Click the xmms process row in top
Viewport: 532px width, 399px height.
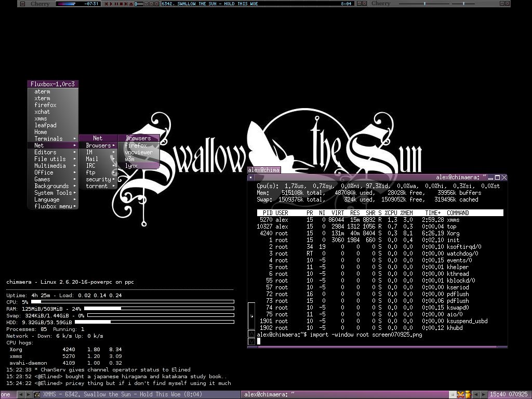380,220
